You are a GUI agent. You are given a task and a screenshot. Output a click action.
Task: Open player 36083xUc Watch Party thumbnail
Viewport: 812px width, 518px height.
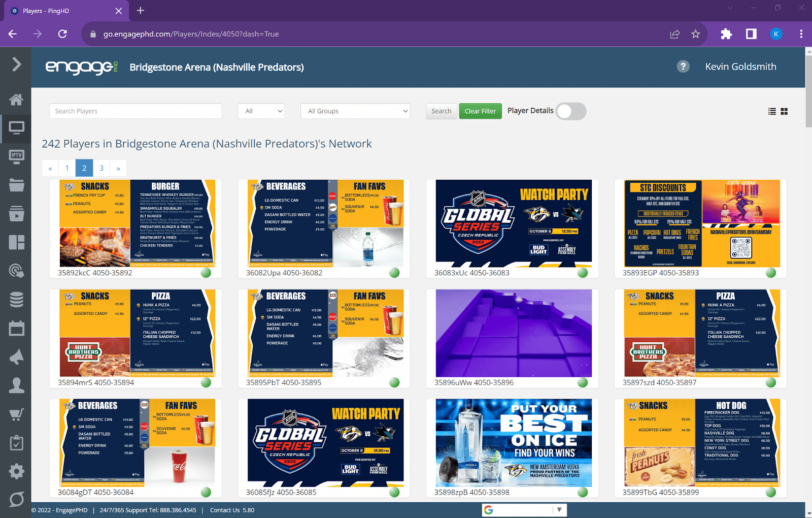click(x=514, y=223)
